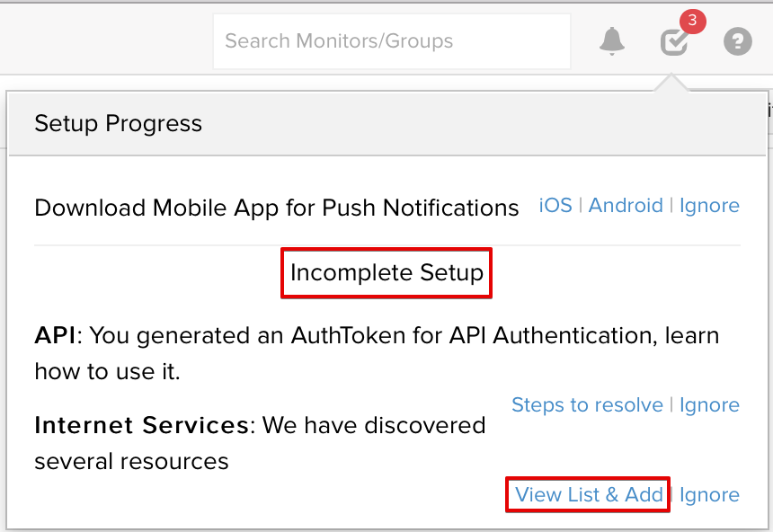Click the 'several resources' text
The height and width of the screenshot is (532, 773).
131,462
